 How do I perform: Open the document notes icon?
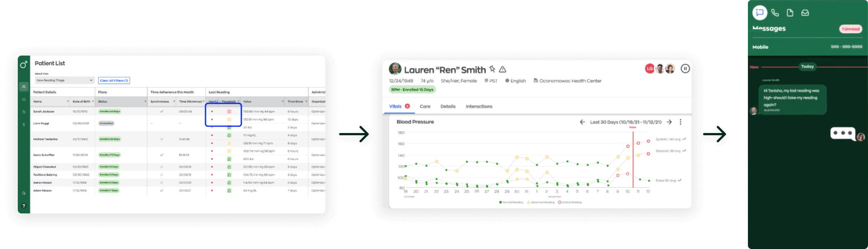click(790, 13)
